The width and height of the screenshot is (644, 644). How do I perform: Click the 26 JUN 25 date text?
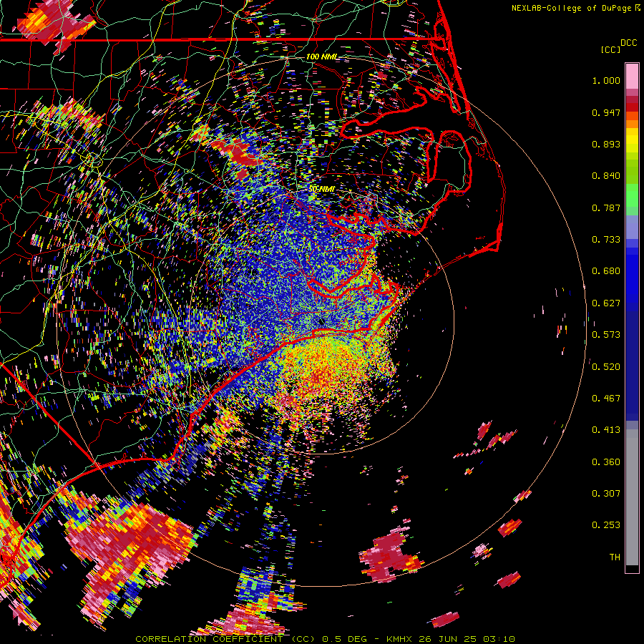[447, 639]
